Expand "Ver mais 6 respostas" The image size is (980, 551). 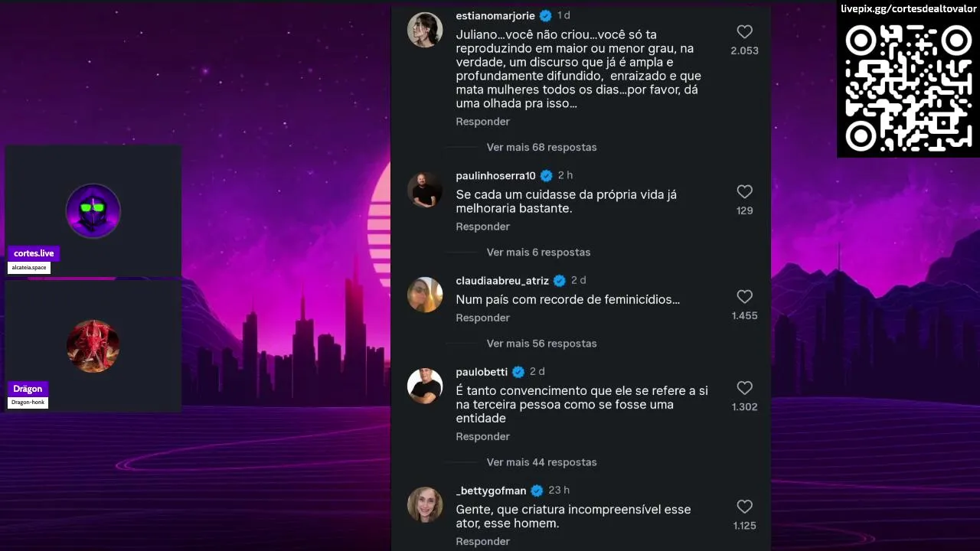(538, 252)
